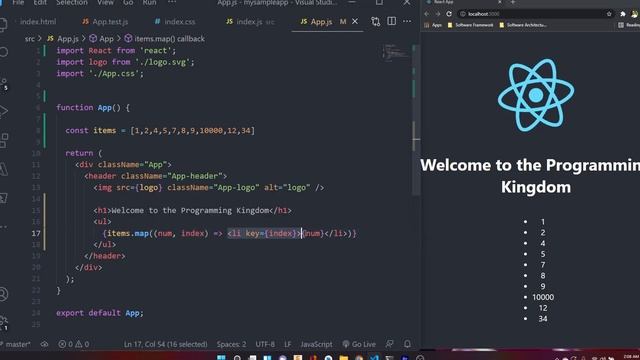Go forward in the browser
This screenshot has height=360, width=640.
click(438, 14)
